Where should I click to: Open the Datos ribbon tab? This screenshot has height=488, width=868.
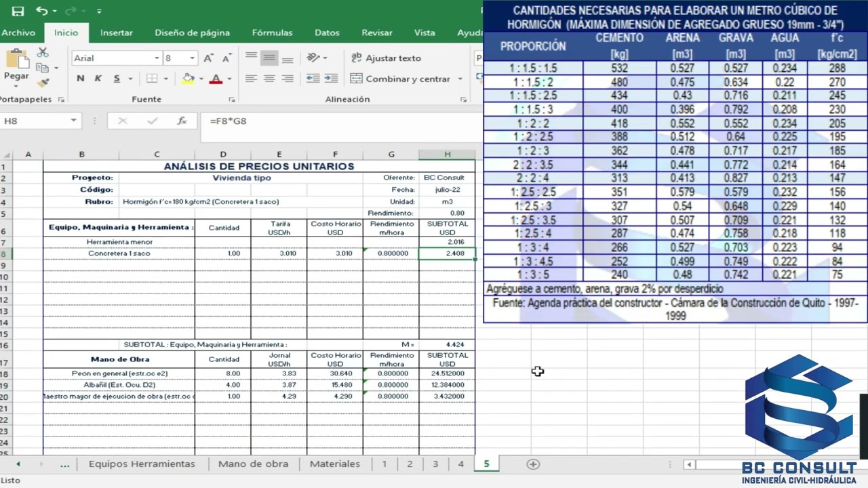tap(327, 33)
